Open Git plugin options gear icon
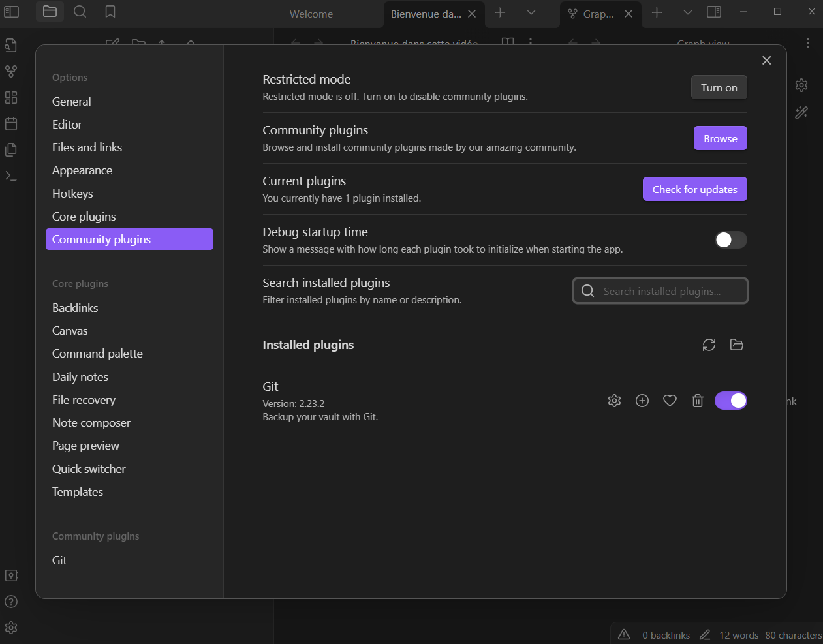Image resolution: width=823 pixels, height=644 pixels. 614,401
